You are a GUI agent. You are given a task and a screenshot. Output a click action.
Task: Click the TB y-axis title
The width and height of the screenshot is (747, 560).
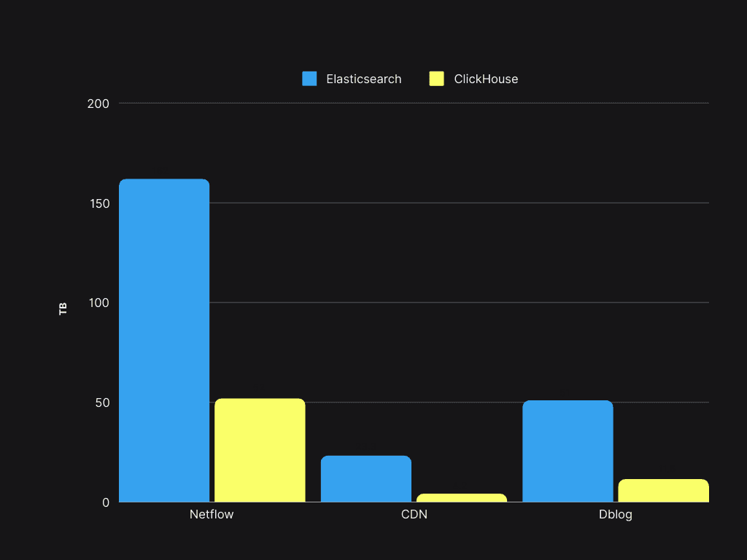tap(63, 308)
